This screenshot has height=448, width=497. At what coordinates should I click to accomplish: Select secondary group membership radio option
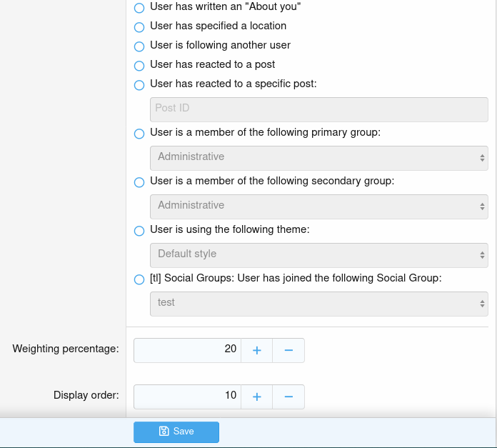pos(139,182)
